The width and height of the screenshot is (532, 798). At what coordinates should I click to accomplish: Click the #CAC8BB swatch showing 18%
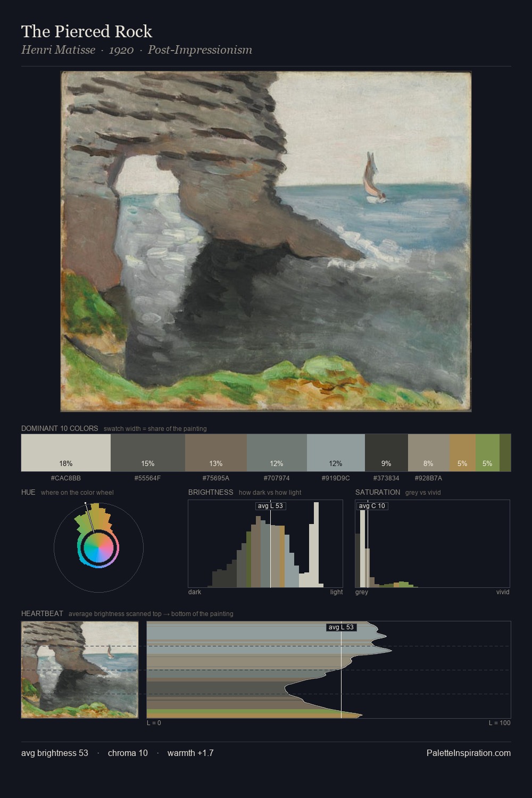click(x=66, y=453)
